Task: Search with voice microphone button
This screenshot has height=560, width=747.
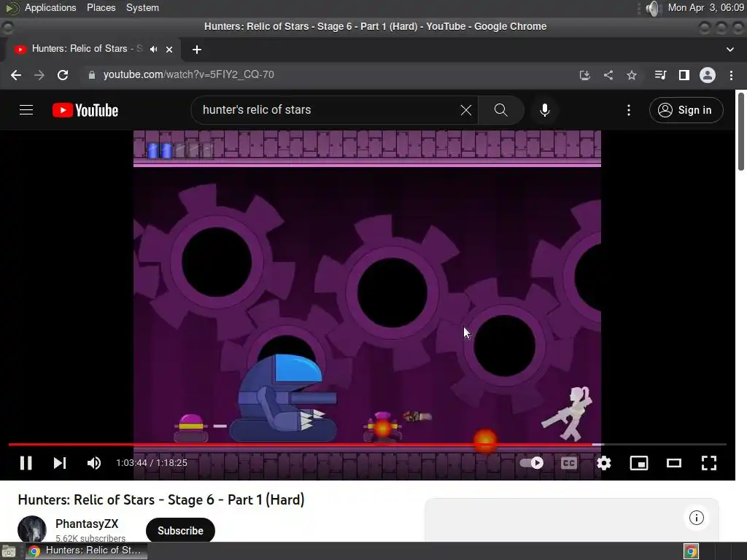Action: [545, 110]
